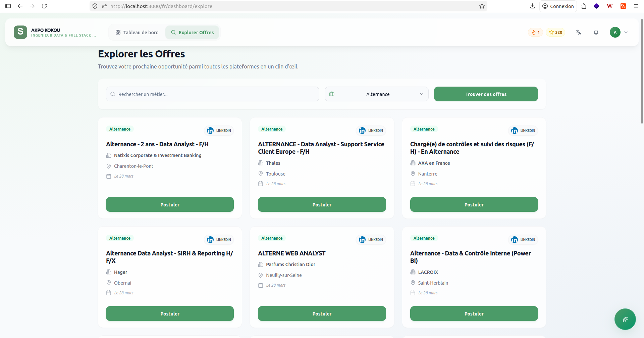
Task: Expand the user account menu chevron
Action: (626, 32)
